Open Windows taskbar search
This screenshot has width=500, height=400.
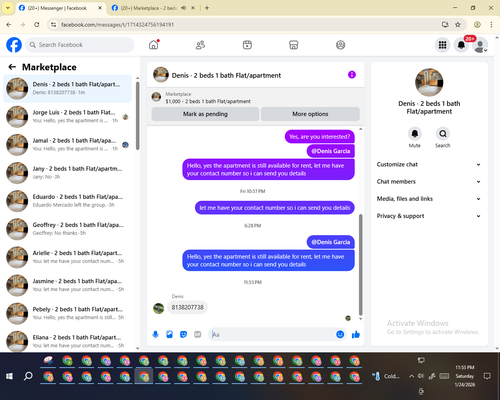click(28, 376)
